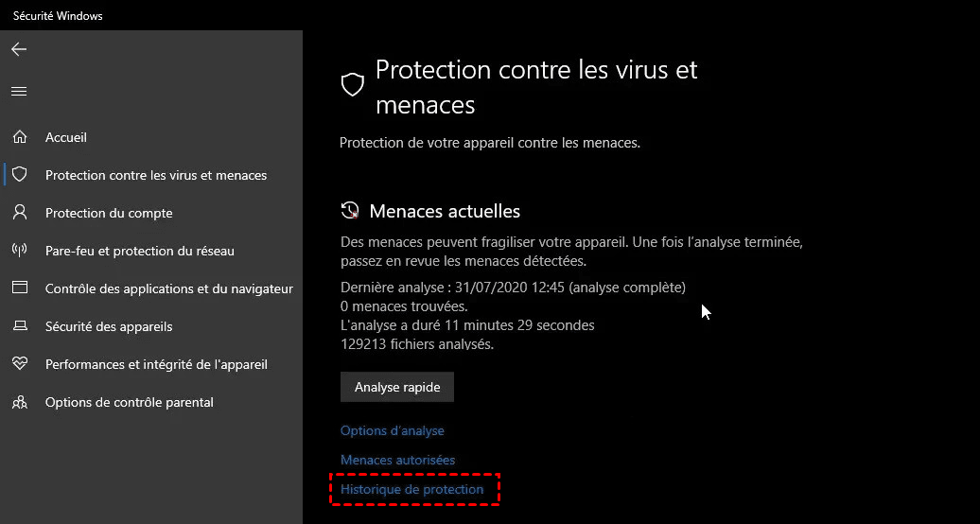Screen dimensions: 980x524
Task: Open Historique de protection link
Action: [x=412, y=489]
